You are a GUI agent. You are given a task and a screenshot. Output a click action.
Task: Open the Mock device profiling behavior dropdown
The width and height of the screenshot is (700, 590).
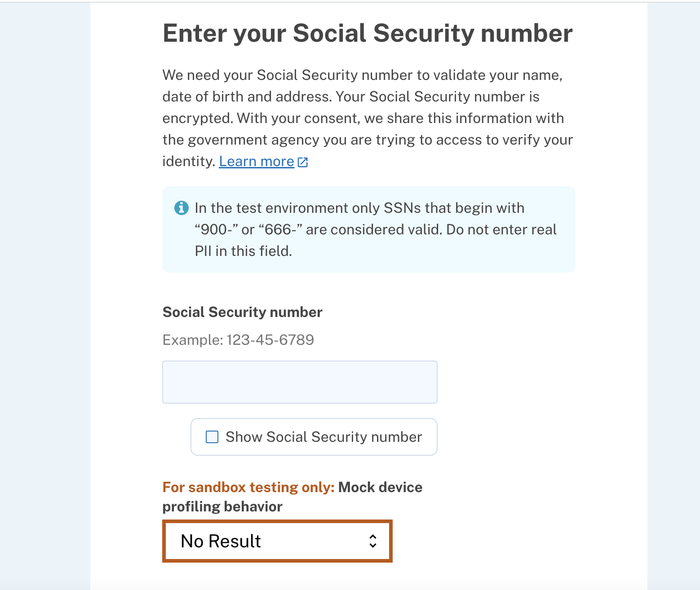click(x=277, y=541)
